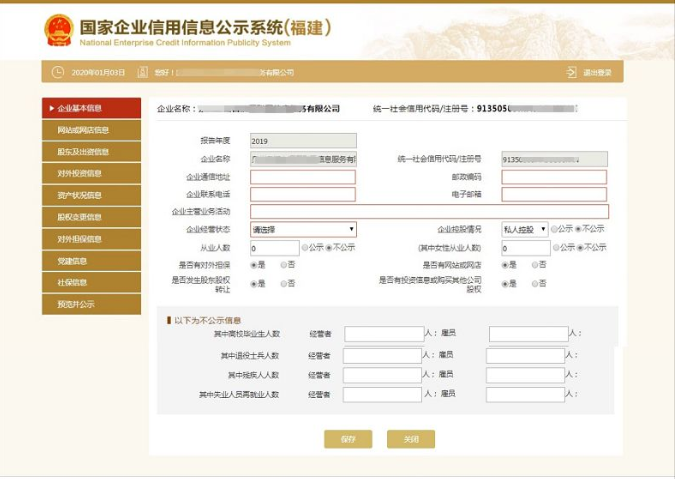Viewport: 676px width, 479px height.
Task: Select 否 for 是否有对外担保
Action: click(283, 265)
